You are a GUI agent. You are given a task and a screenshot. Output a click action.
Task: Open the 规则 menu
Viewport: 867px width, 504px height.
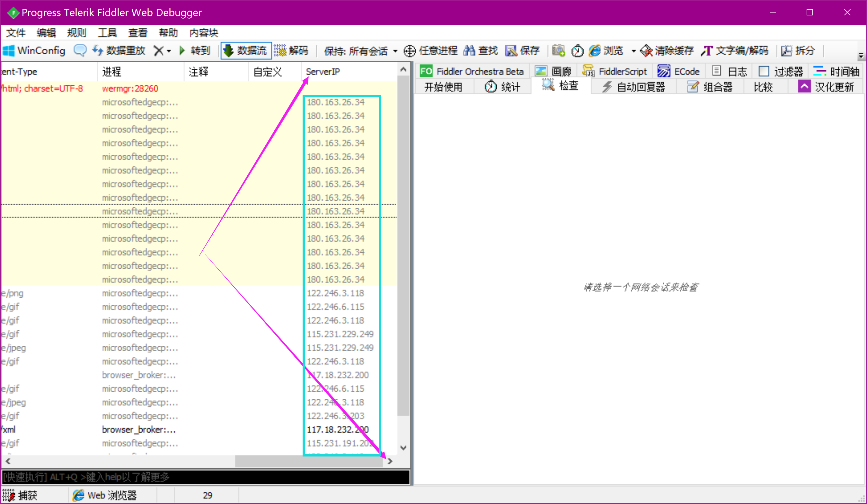click(x=77, y=33)
